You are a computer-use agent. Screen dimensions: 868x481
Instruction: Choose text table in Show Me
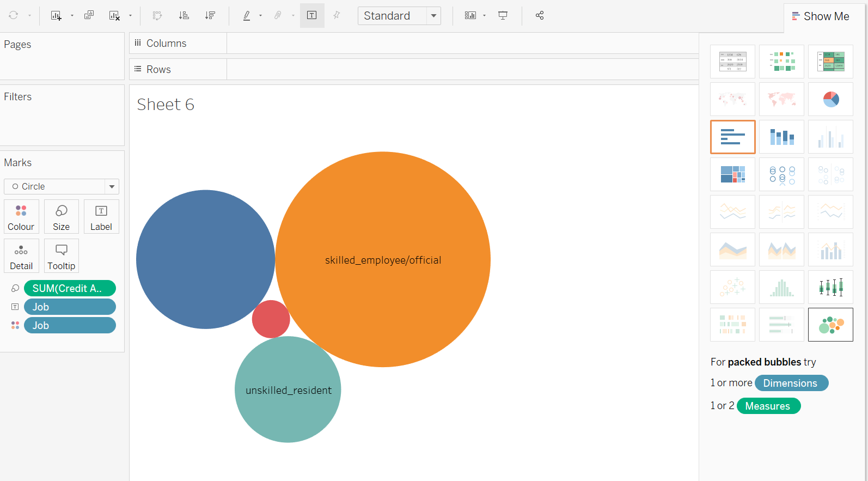point(732,62)
